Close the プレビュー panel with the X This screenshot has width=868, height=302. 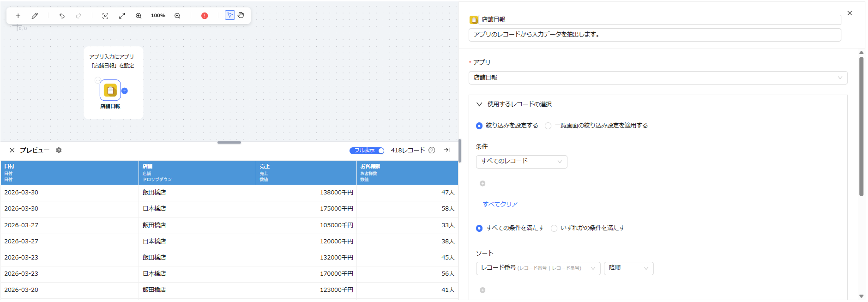tap(12, 151)
